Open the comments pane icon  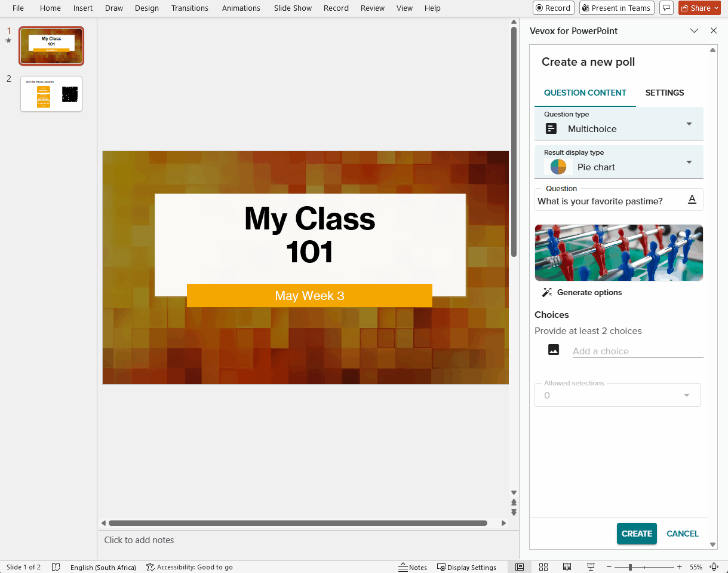pos(666,8)
